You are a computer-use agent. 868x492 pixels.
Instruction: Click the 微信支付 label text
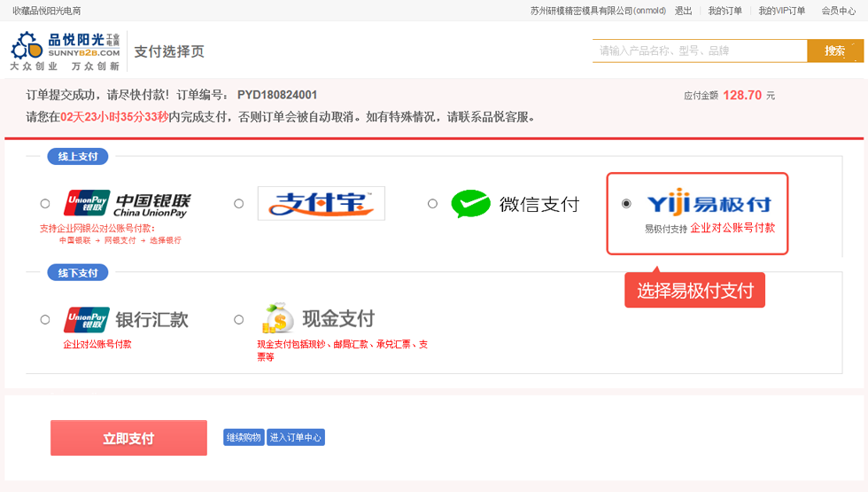click(539, 204)
